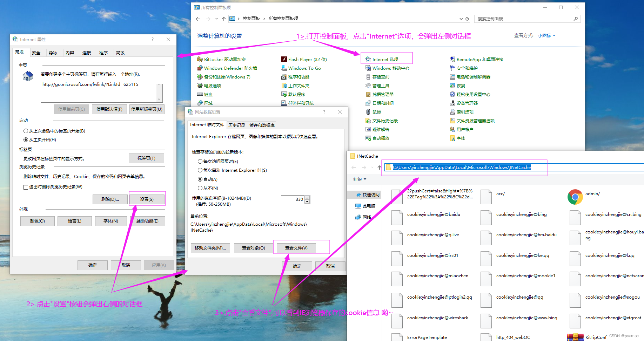The height and width of the screenshot is (341, 644).
Task: Click 颜色(O) button
Action: (38, 221)
